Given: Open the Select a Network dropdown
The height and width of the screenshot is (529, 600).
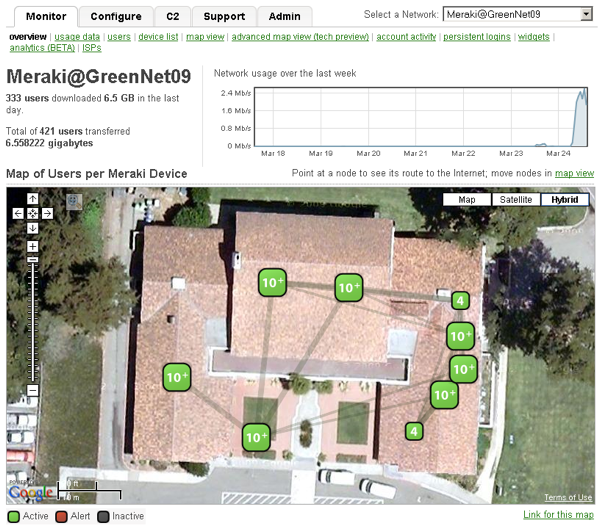Looking at the screenshot, I should 518,15.
